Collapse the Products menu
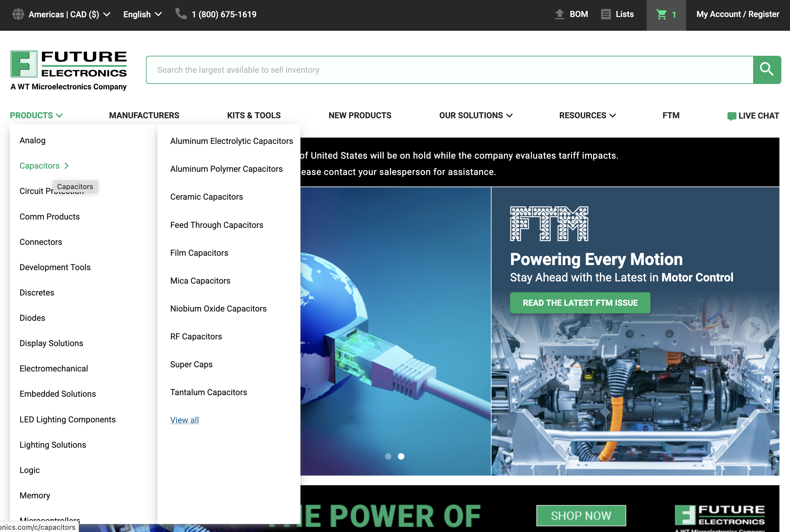This screenshot has height=532, width=790. click(x=36, y=115)
